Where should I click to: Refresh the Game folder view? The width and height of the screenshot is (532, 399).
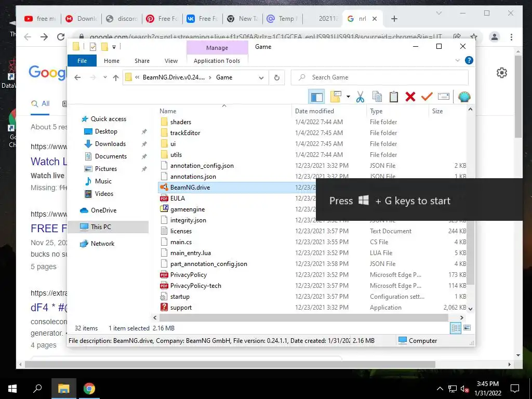[x=277, y=78]
